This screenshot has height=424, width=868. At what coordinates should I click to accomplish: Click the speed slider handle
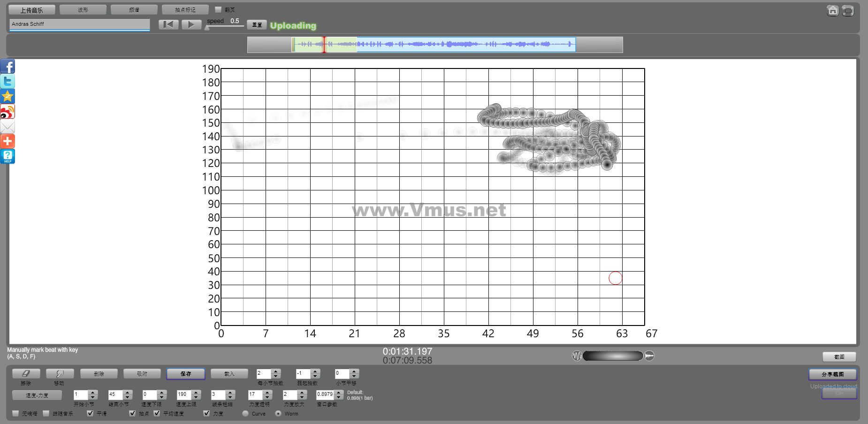207,28
